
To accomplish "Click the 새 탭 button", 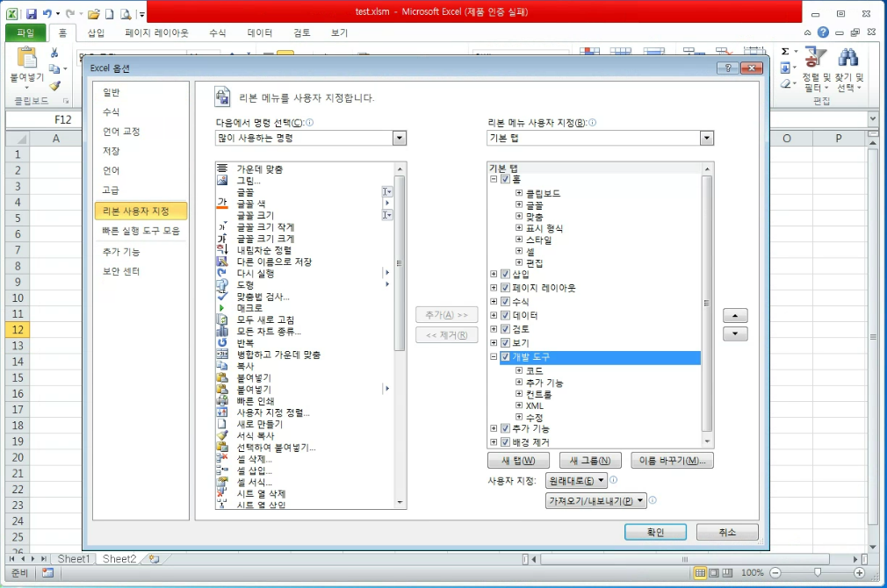I will click(518, 461).
